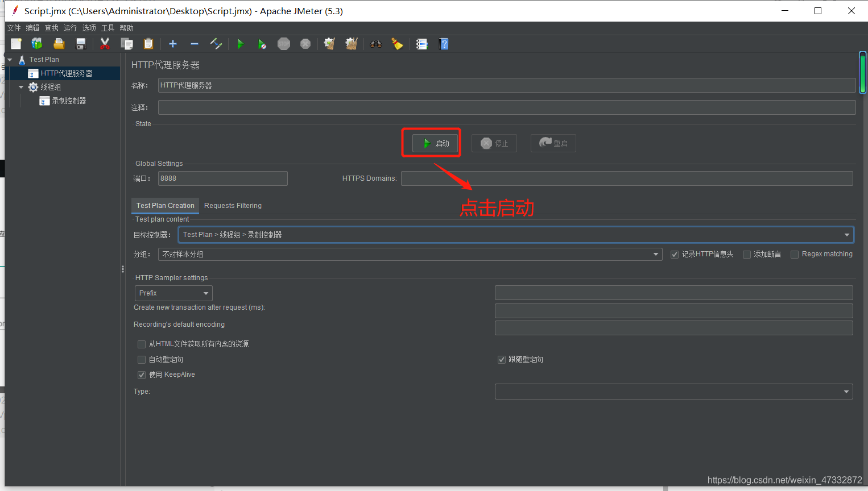Click the 端口 port field showing 8888

click(x=223, y=178)
